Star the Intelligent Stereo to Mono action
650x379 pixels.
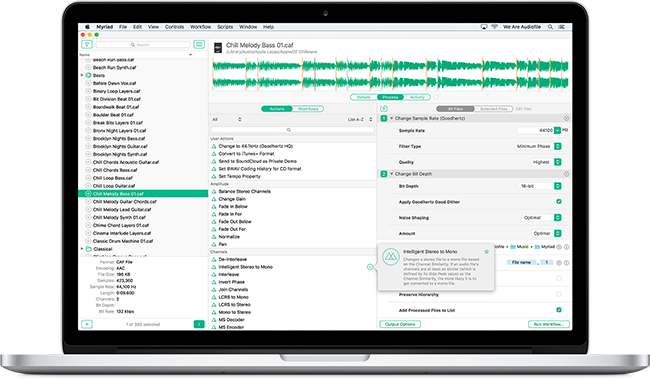click(487, 252)
